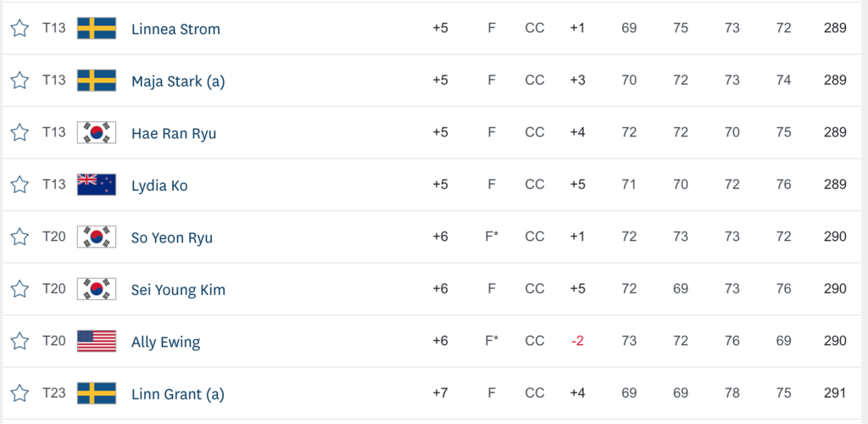868x424 pixels.
Task: Open Linn Grant (a) profile
Action: (178, 394)
